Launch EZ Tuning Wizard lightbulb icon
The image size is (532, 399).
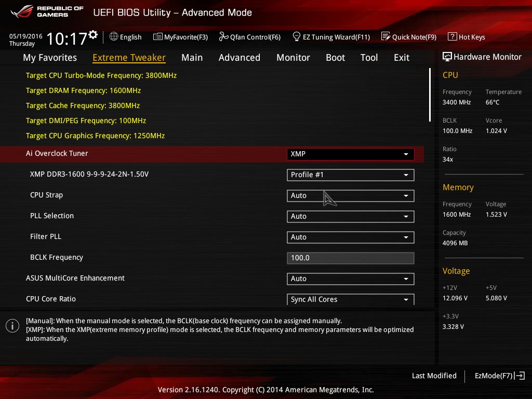297,37
